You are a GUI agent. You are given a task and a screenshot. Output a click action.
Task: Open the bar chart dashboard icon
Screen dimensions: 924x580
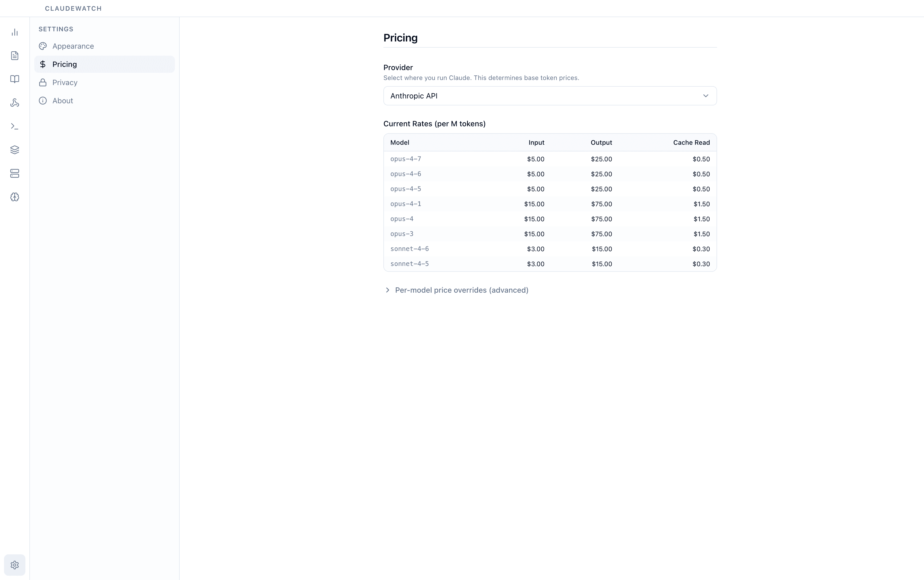pyautogui.click(x=14, y=32)
